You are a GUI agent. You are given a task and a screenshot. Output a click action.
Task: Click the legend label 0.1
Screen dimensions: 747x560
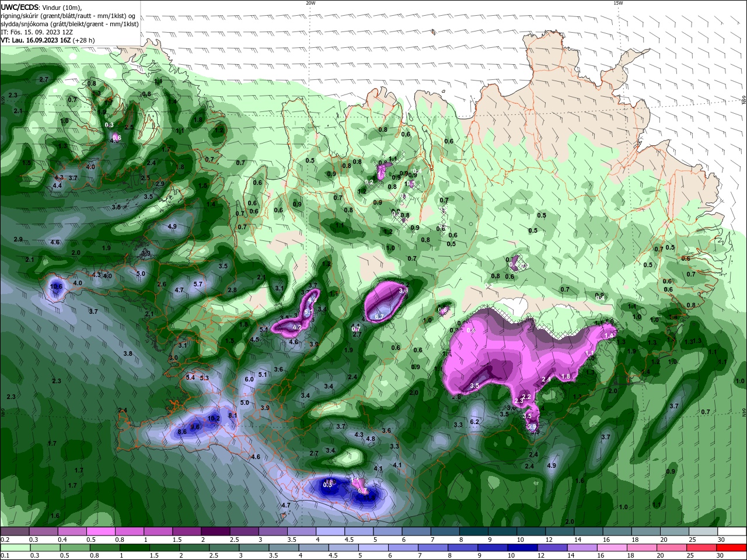click(x=5, y=556)
